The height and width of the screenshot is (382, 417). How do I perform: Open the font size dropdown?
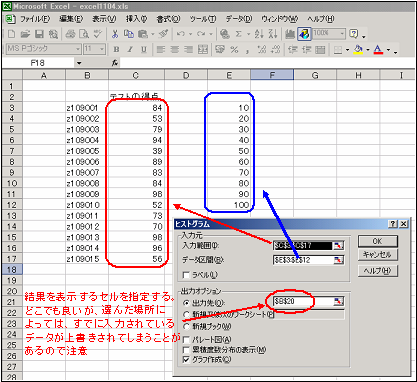tap(102, 49)
